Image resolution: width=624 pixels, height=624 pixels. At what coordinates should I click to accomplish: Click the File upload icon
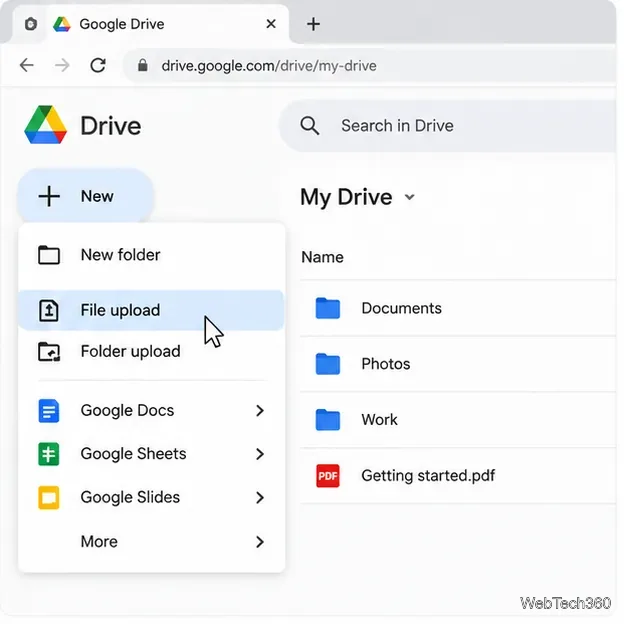pyautogui.click(x=49, y=310)
